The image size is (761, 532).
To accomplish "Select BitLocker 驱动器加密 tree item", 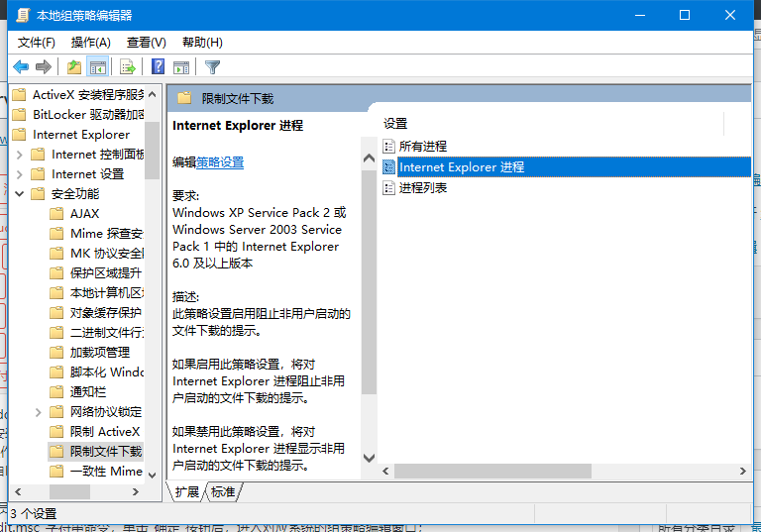I will pos(88,115).
